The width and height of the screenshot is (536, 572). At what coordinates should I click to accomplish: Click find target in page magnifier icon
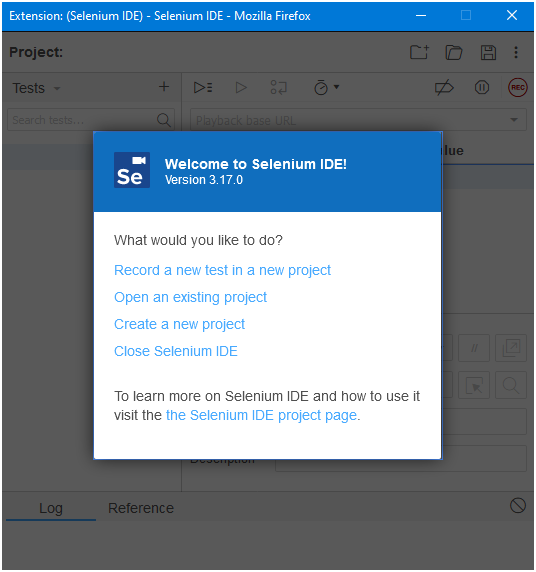pos(511,385)
